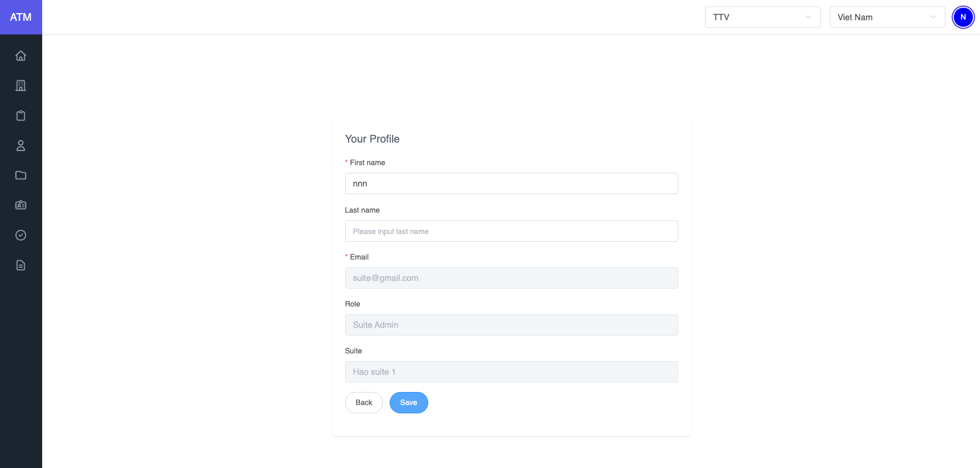The height and width of the screenshot is (468, 980).
Task: Click the Your Profile heading
Action: tap(372, 139)
